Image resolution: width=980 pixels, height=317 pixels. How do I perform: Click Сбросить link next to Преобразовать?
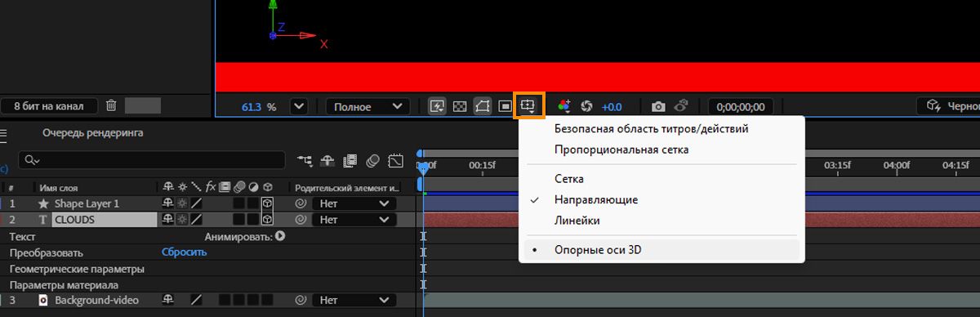tap(184, 252)
